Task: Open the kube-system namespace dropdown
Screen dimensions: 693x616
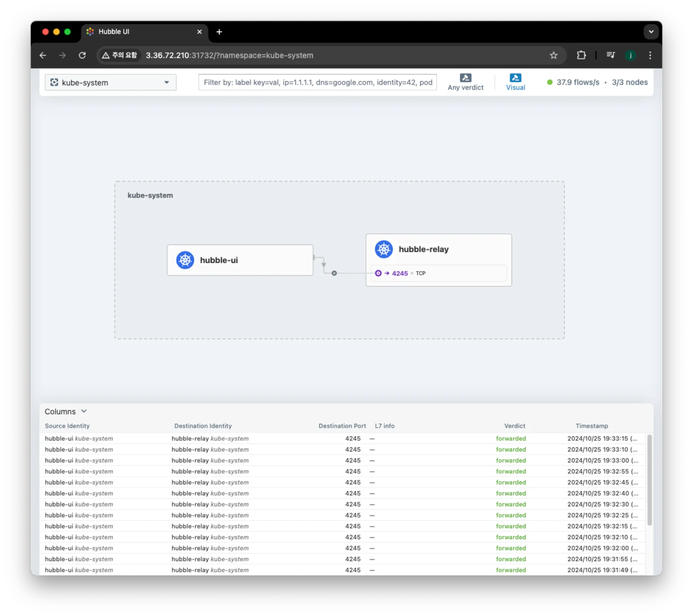Action: click(x=111, y=83)
